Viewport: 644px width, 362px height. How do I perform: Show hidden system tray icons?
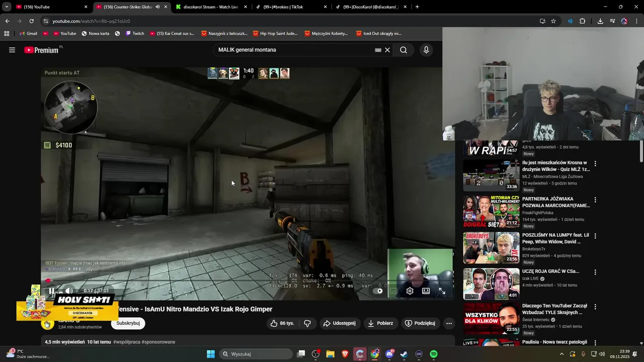click(562, 354)
